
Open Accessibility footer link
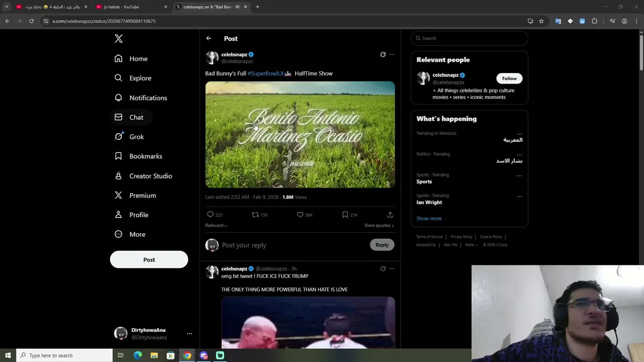point(426,245)
